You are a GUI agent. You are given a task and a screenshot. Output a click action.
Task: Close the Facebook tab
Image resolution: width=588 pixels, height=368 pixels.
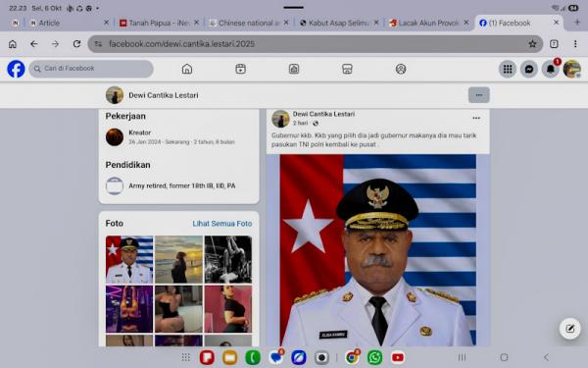tap(556, 23)
